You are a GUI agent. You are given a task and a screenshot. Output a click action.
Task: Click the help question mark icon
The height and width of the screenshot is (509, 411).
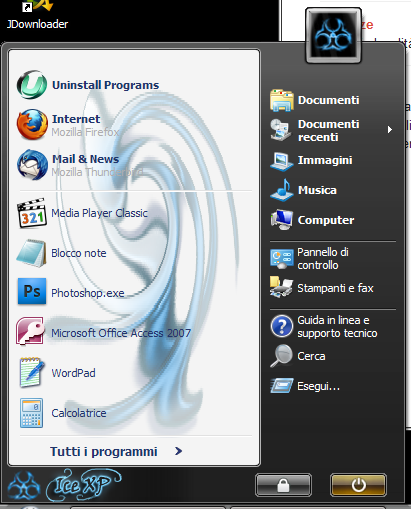282,326
